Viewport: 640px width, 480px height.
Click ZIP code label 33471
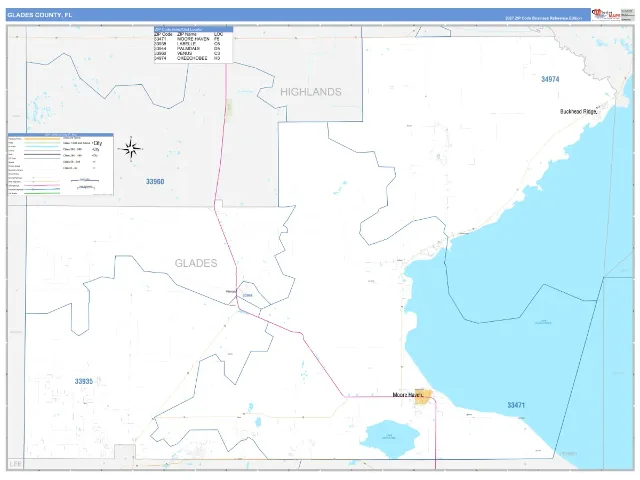(516, 405)
